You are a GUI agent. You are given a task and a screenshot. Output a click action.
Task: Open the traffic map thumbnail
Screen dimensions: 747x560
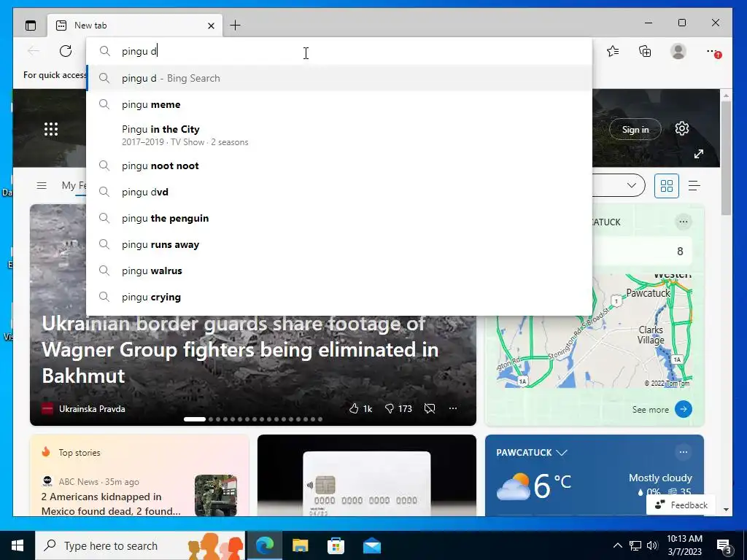pos(595,332)
